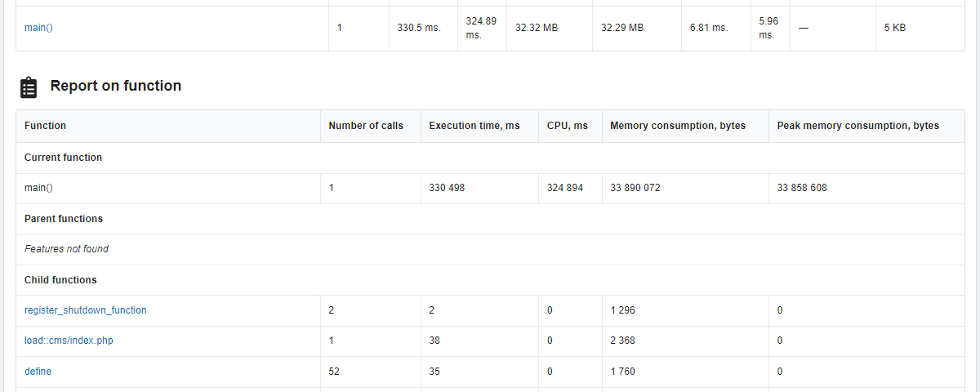The height and width of the screenshot is (392, 980).
Task: Click the Child functions section label
Action: click(60, 280)
